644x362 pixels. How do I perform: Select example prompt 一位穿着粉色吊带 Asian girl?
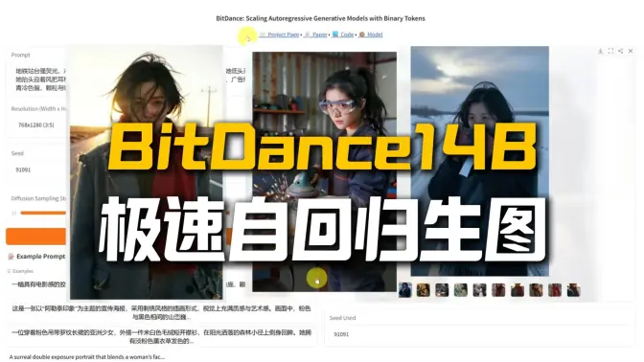pos(161,336)
